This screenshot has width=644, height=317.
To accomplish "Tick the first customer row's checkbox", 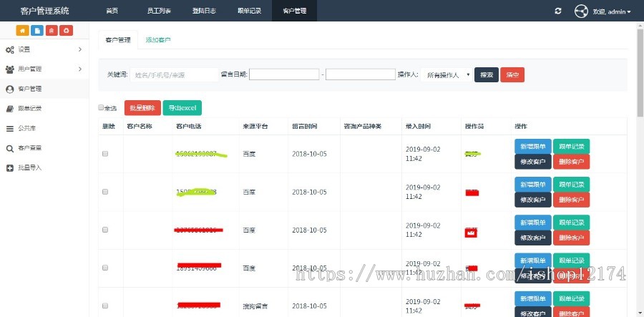I will click(x=105, y=154).
